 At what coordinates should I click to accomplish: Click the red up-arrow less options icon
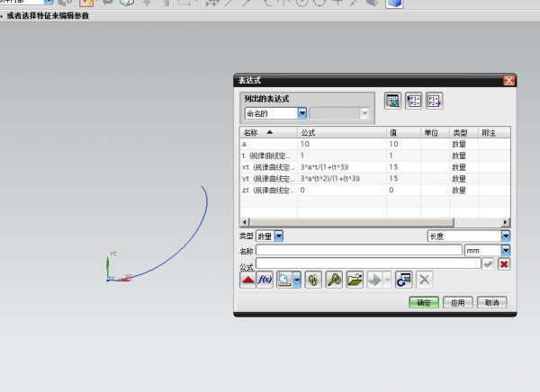pos(247,280)
